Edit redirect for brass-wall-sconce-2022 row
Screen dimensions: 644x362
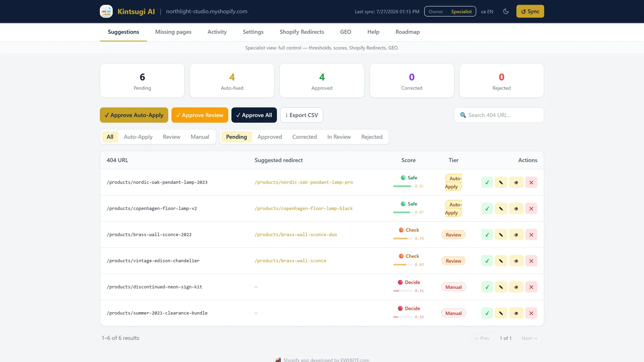click(501, 235)
